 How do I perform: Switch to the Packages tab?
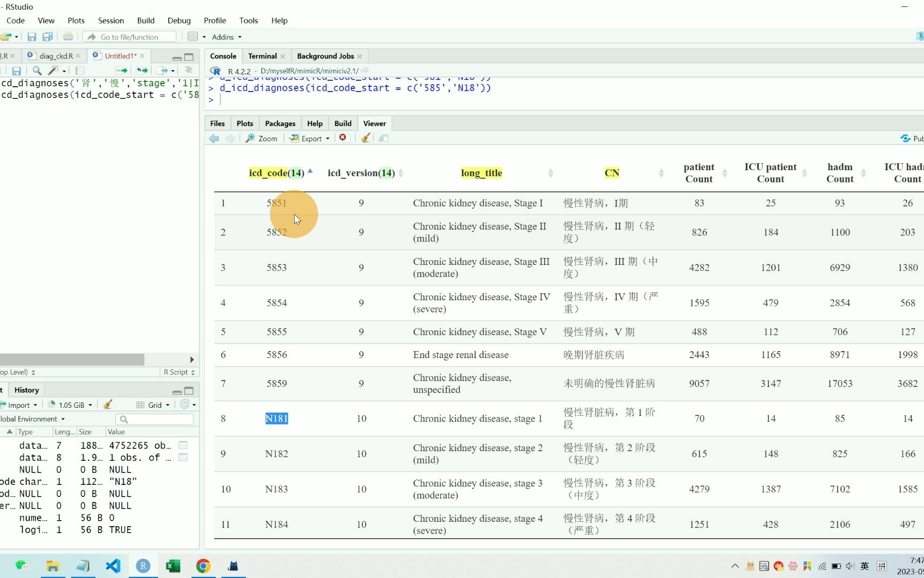280,124
